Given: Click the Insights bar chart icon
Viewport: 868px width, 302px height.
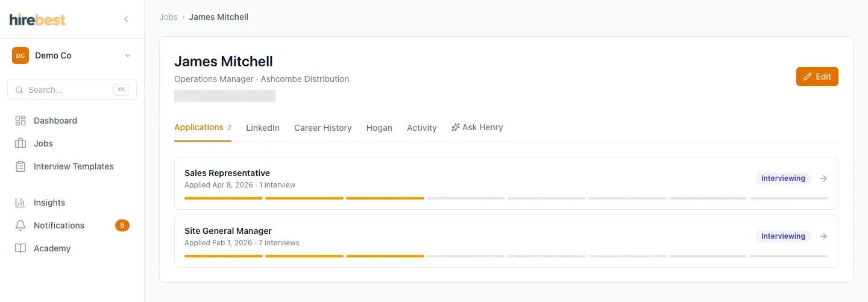Looking at the screenshot, I should pyautogui.click(x=20, y=203).
